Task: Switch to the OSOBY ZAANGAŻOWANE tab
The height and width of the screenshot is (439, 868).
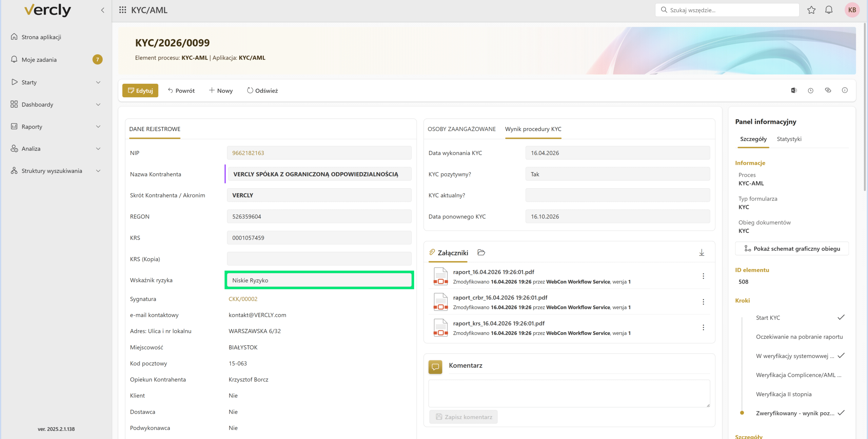Action: tap(461, 129)
